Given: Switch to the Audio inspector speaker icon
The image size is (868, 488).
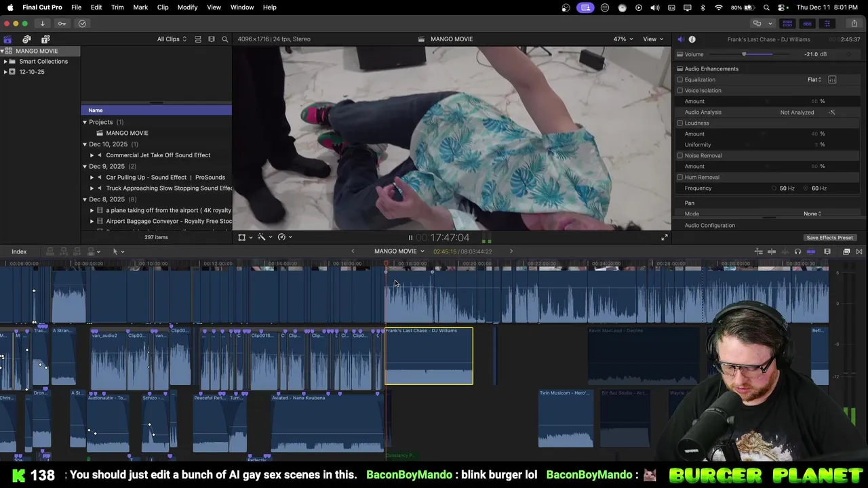Looking at the screenshot, I should (x=681, y=39).
